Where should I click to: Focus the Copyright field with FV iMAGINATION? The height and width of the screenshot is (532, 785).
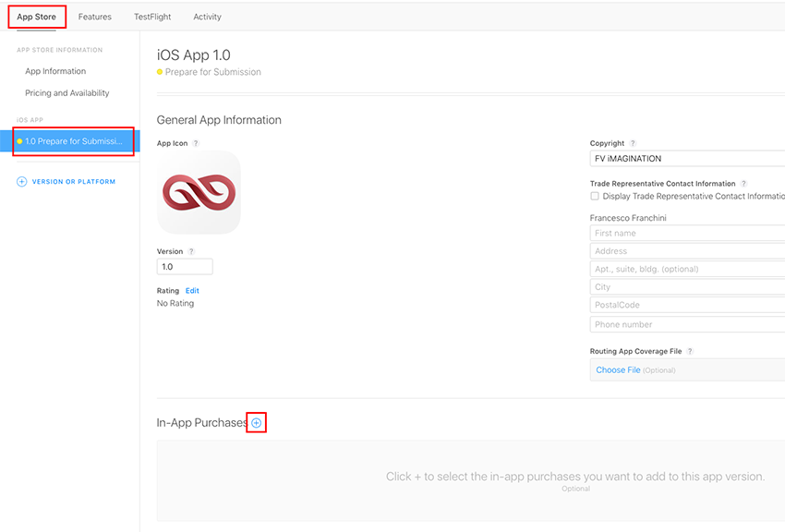[687, 159]
